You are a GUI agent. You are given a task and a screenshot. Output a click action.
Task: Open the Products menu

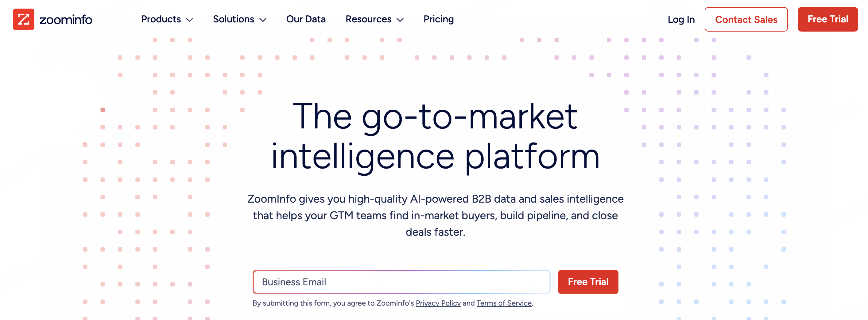(161, 19)
